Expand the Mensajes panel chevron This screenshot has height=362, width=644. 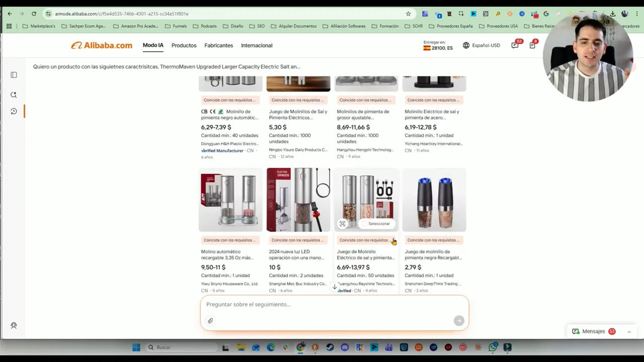pos(628,332)
